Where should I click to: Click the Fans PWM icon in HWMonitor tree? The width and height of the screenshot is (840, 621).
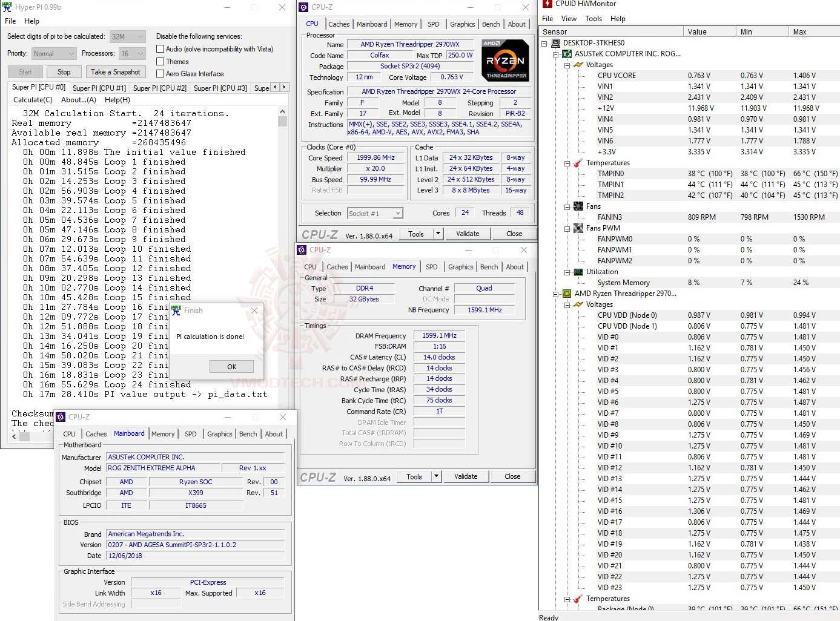[x=578, y=228]
